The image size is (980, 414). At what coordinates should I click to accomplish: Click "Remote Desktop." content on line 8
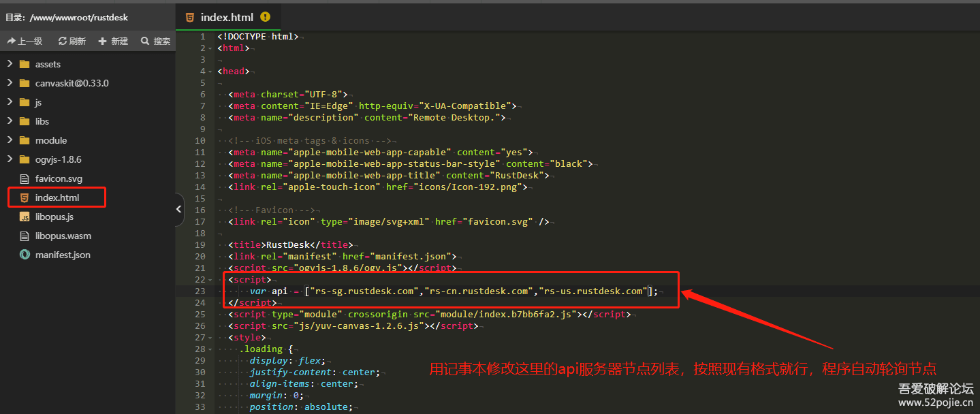(454, 118)
